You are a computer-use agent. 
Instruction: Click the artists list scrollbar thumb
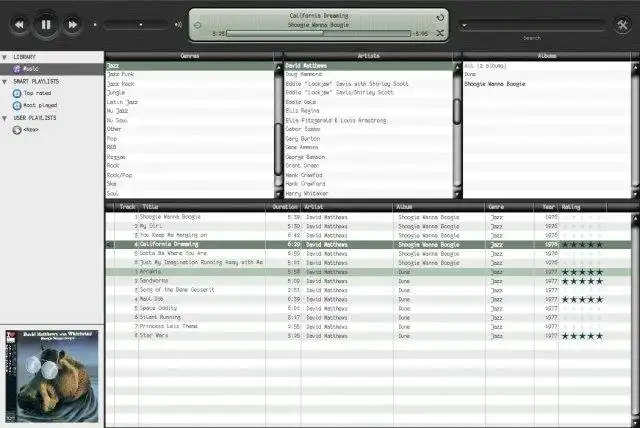click(458, 111)
